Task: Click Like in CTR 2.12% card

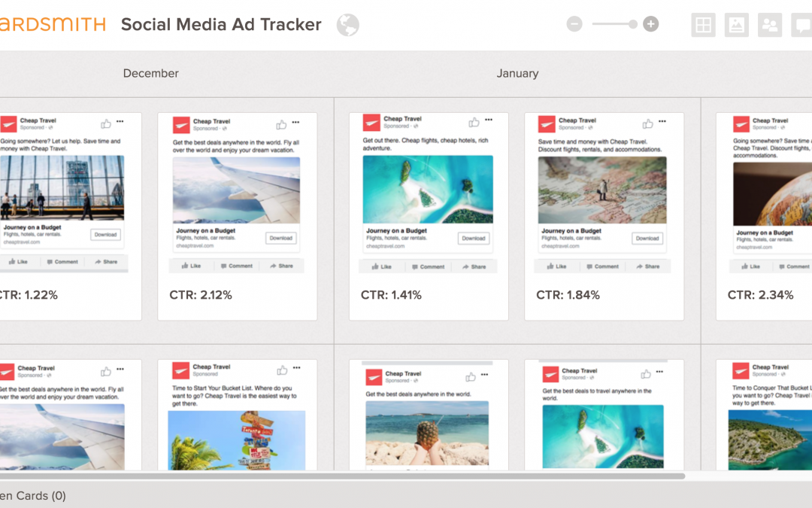Action: (191, 266)
